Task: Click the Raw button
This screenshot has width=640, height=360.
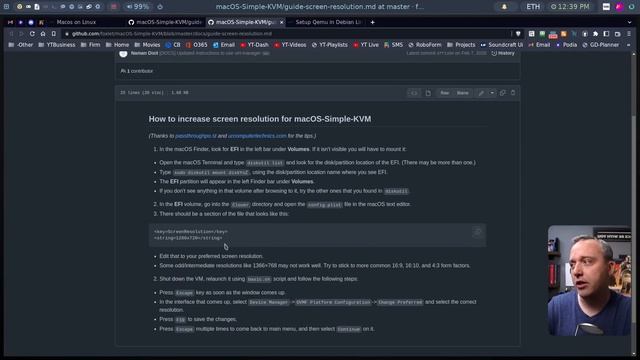Action: [444, 93]
